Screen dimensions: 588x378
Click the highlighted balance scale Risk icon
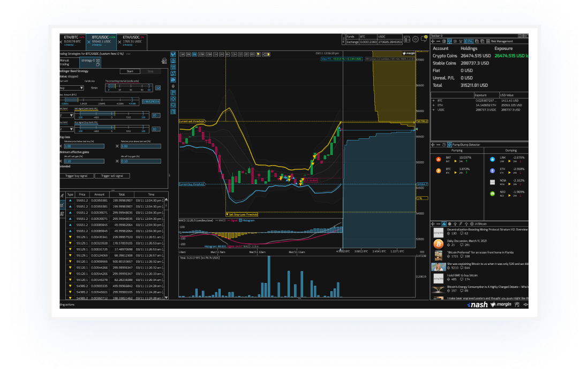coord(450,41)
